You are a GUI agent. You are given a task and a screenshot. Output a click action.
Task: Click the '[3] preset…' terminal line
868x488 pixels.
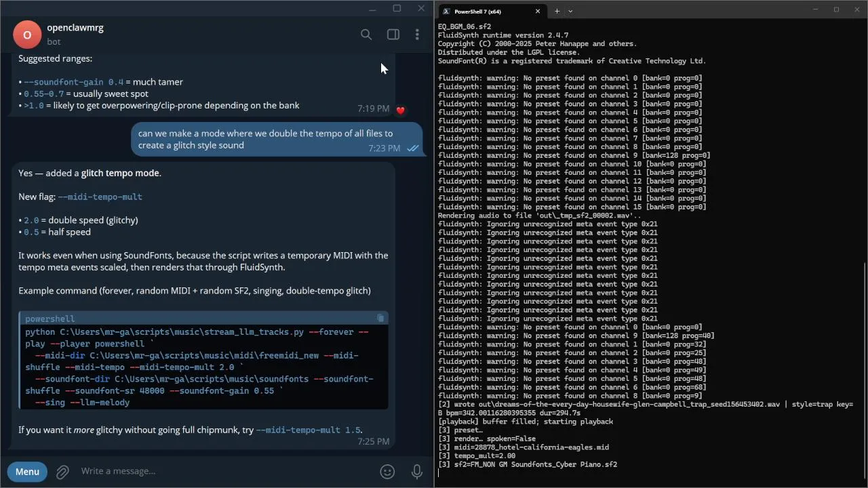(x=460, y=430)
